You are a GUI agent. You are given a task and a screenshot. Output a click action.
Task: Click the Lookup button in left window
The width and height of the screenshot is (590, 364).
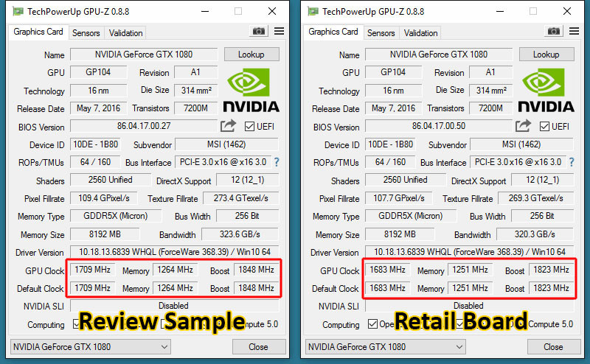coord(251,55)
